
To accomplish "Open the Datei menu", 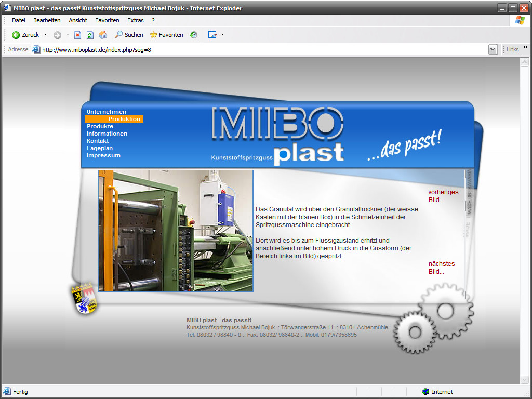I will tap(19, 20).
